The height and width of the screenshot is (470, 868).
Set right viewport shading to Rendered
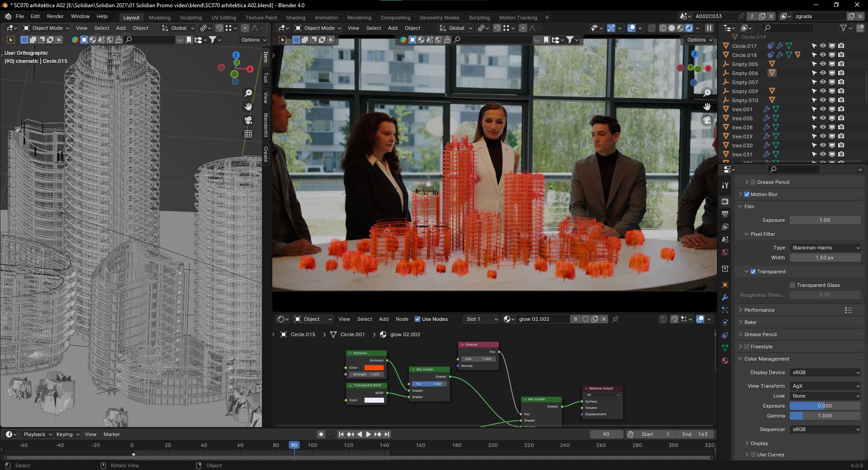(689, 28)
